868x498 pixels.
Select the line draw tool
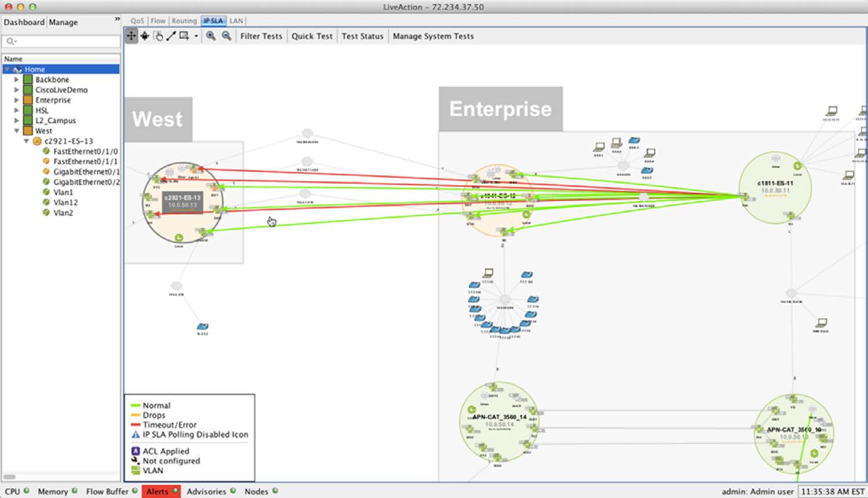point(171,36)
